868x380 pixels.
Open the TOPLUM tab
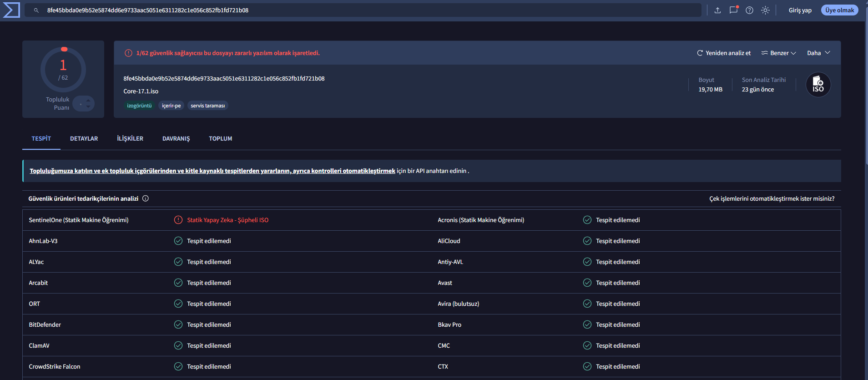[x=221, y=138]
